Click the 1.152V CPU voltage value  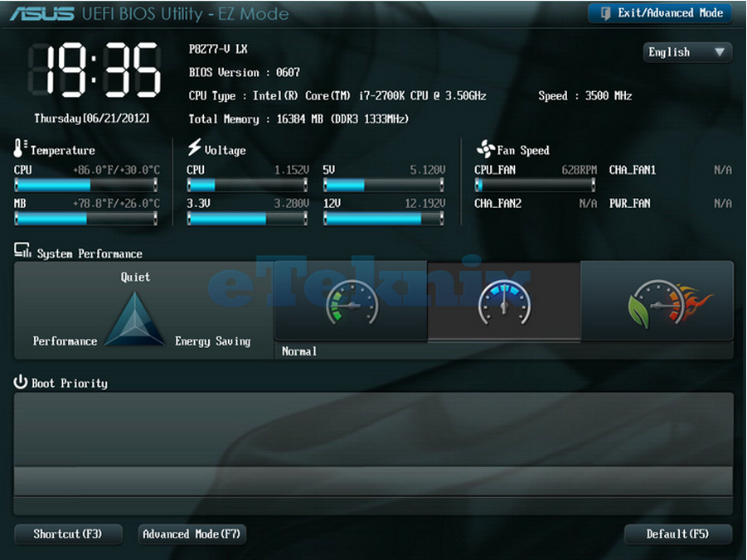click(x=292, y=170)
